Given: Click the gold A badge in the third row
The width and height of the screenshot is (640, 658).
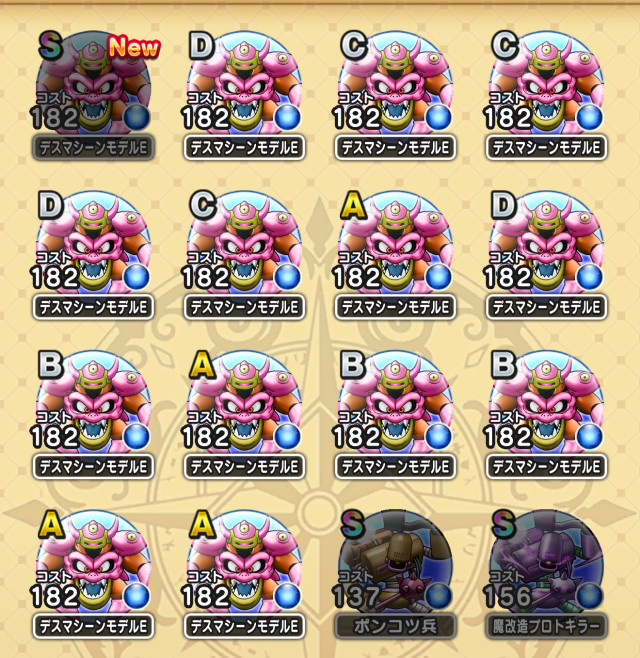Looking at the screenshot, I should [x=202, y=365].
